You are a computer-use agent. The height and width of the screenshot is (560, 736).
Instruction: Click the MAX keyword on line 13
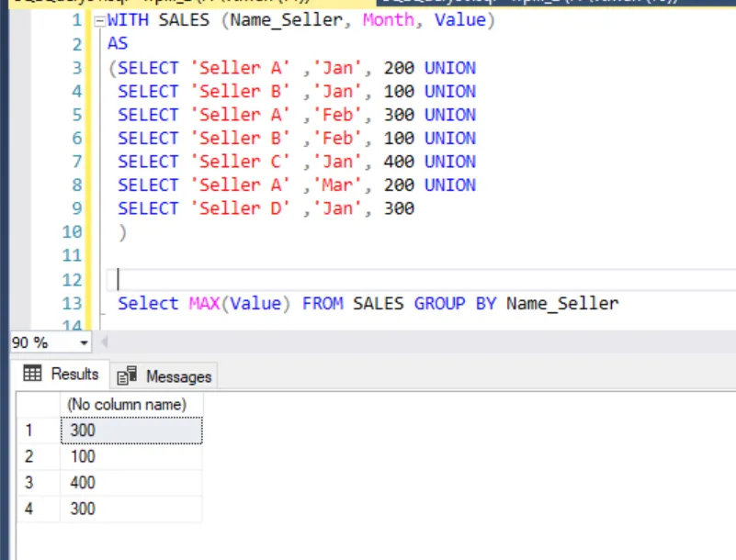[204, 304]
